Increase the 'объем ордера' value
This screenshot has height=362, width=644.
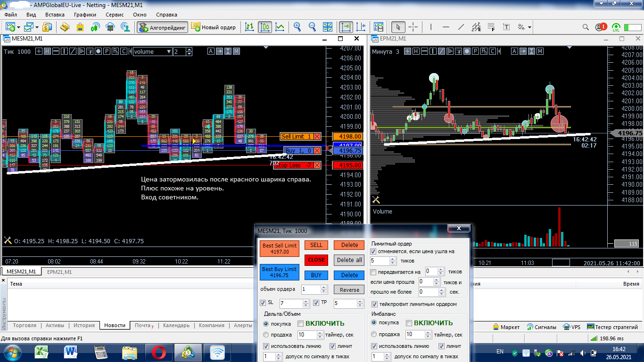click(324, 287)
